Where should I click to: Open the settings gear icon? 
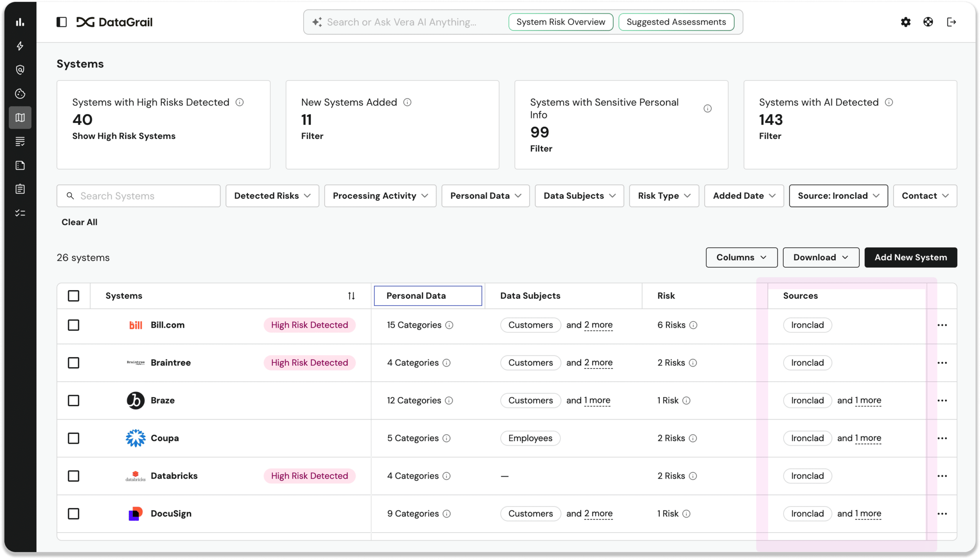point(905,22)
